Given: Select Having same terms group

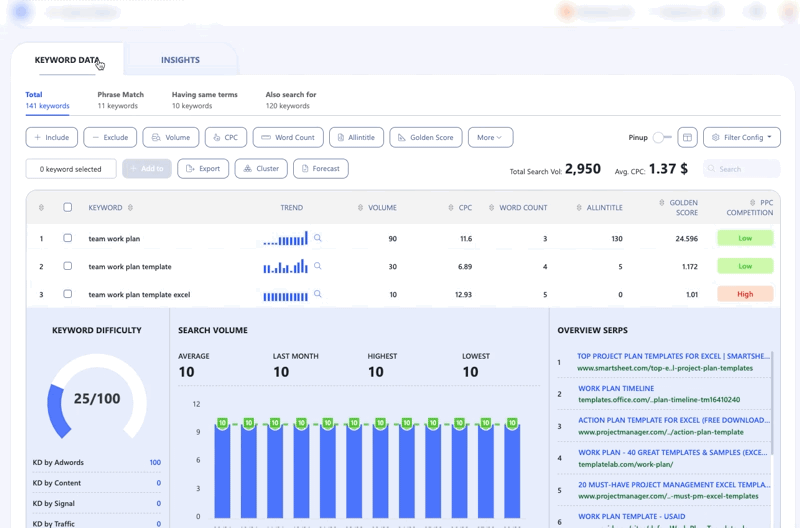Looking at the screenshot, I should (x=205, y=100).
